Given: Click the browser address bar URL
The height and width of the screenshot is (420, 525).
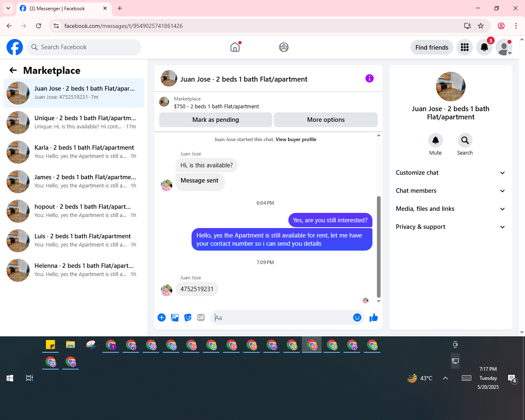Looking at the screenshot, I should tap(123, 26).
